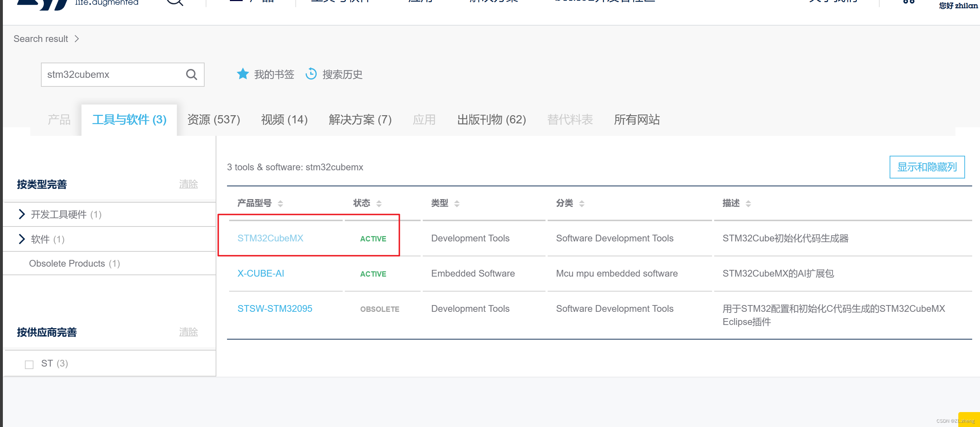Sort by 分类 column arrows
Screen dimensions: 980x427
[x=582, y=203]
